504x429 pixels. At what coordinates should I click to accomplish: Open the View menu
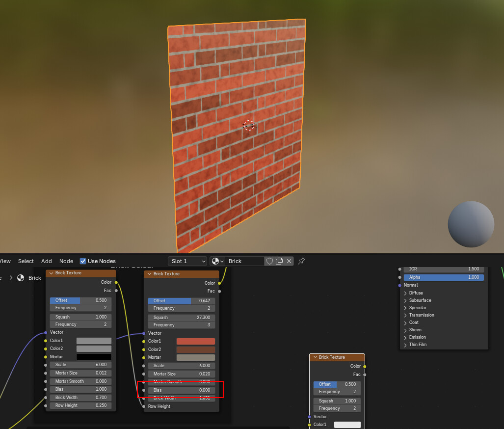point(5,261)
